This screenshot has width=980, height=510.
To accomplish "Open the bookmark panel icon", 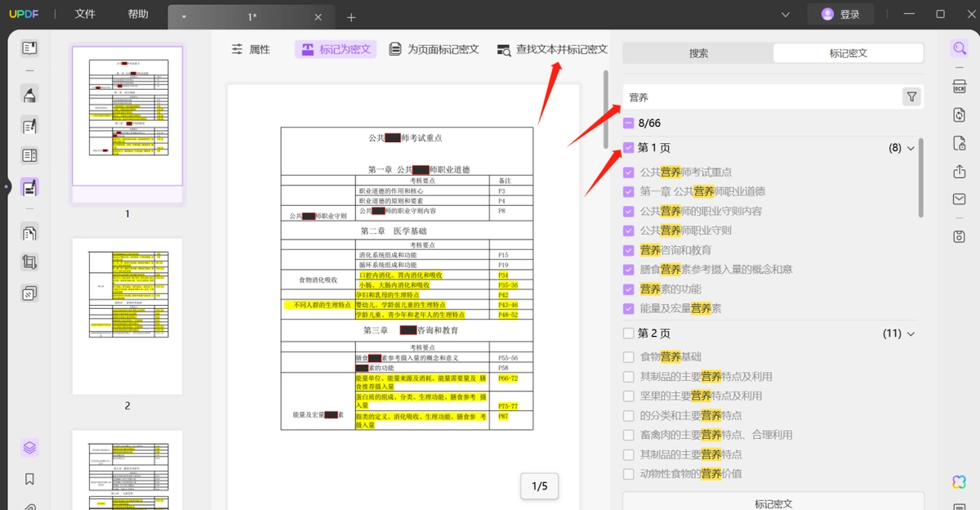I will tap(29, 479).
